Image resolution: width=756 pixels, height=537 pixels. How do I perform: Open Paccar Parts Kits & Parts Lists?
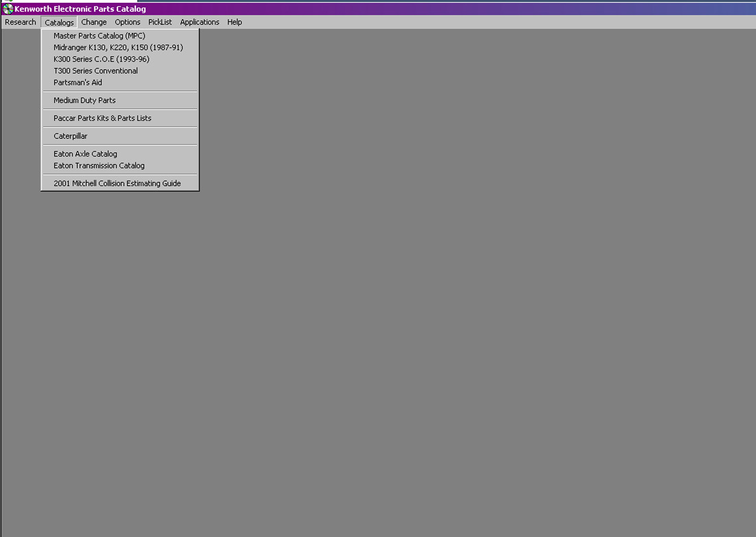pyautogui.click(x=103, y=118)
